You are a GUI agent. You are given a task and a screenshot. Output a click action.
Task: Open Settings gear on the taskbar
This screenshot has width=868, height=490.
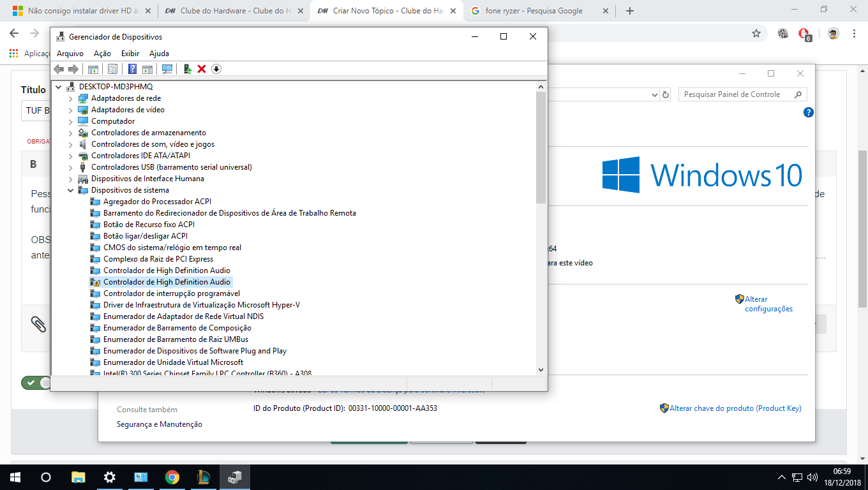click(109, 477)
